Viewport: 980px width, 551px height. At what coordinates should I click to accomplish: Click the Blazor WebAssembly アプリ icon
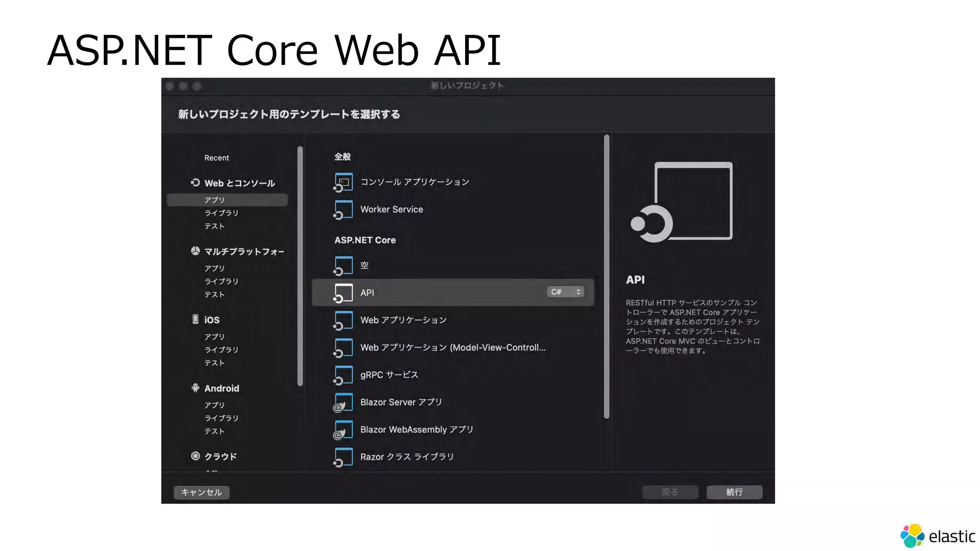tap(343, 430)
